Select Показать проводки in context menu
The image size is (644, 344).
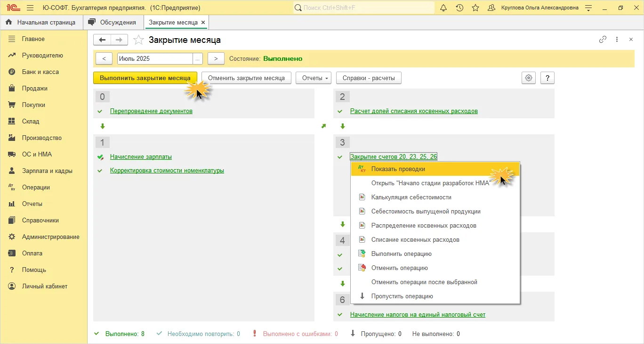coord(435,169)
